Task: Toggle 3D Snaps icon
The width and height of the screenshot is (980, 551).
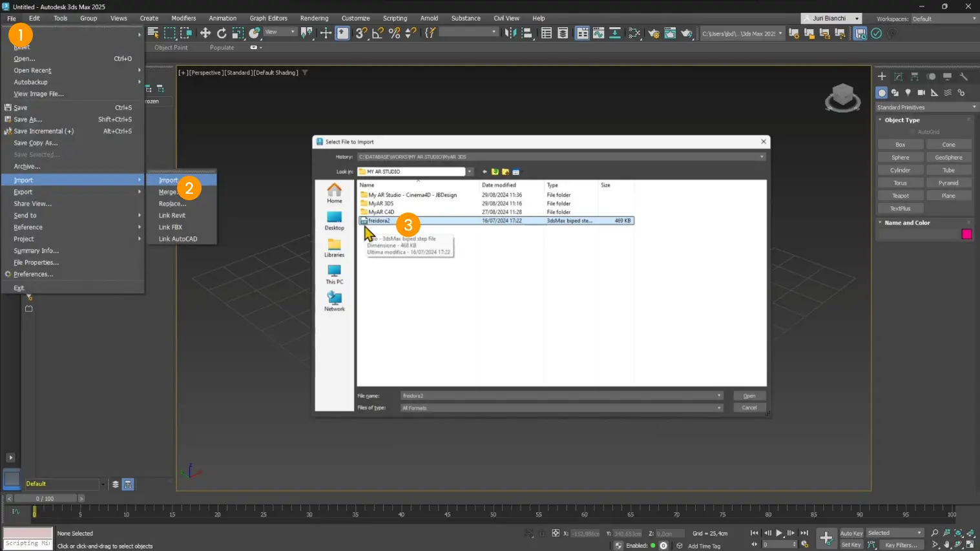Action: click(361, 33)
